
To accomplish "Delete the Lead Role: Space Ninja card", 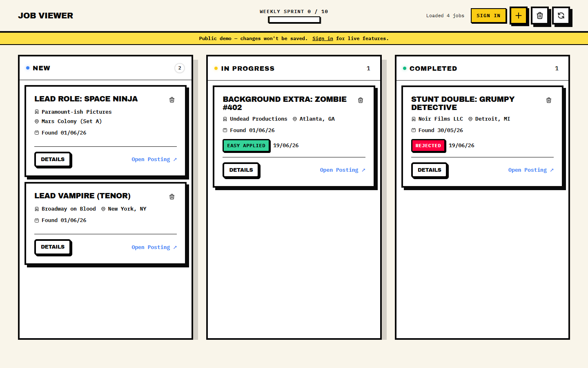I will (172, 100).
